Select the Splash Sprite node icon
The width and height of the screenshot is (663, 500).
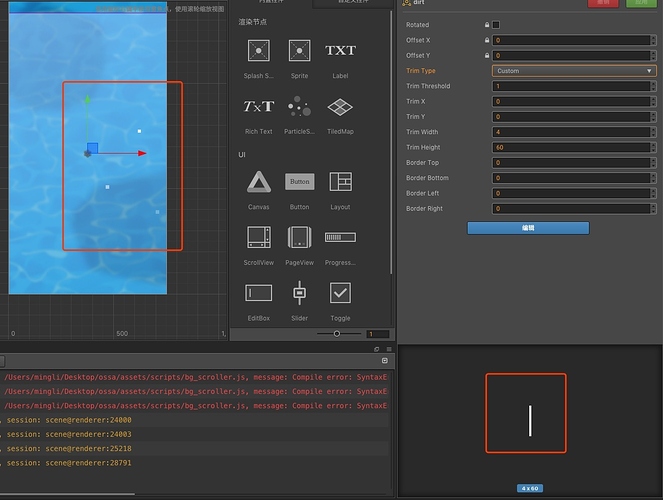point(258,51)
